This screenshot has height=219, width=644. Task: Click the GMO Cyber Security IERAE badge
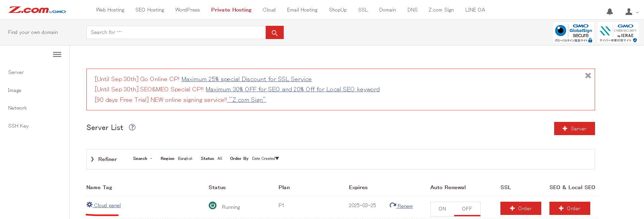point(618,33)
